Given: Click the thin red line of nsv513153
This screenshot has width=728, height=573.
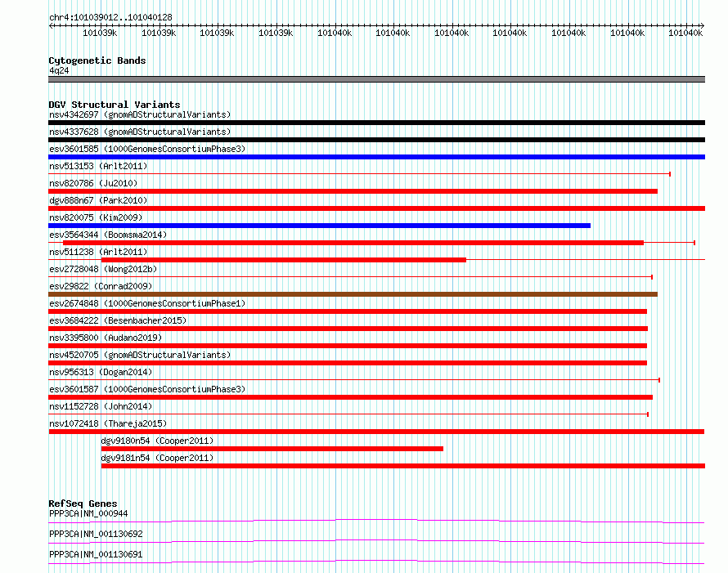Looking at the screenshot, I should 359,174.
